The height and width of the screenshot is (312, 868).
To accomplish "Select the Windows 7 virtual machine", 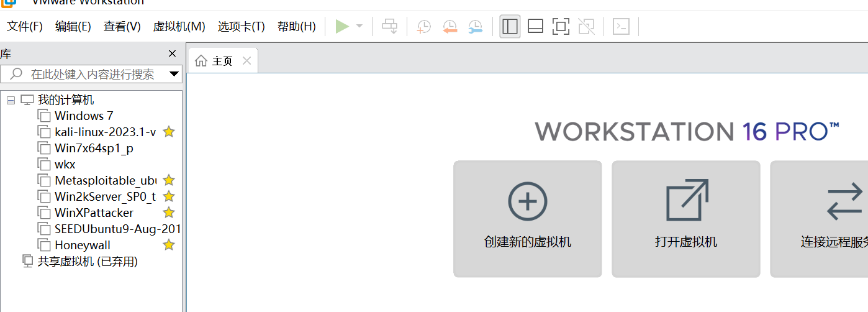I will 84,116.
